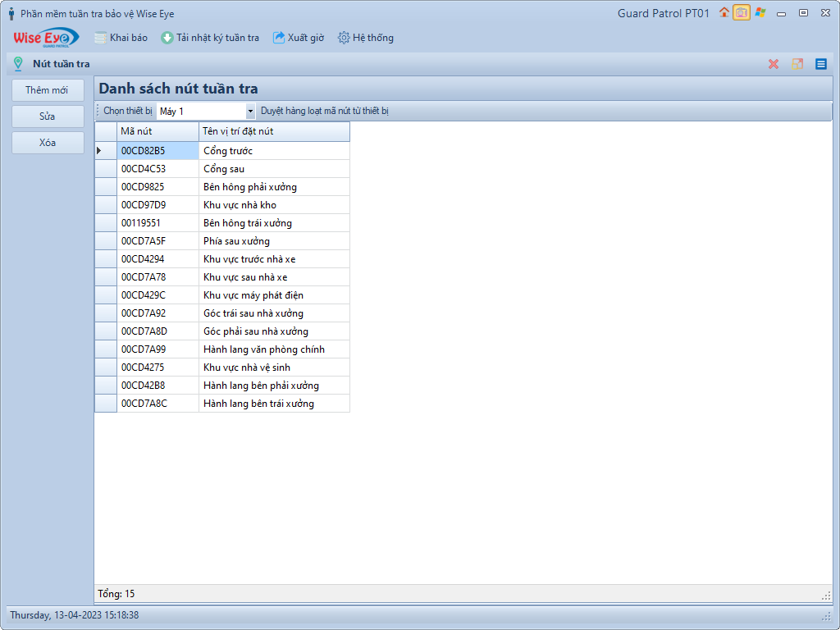Click the red X icon in panel header
The image size is (840, 630).
tap(774, 64)
